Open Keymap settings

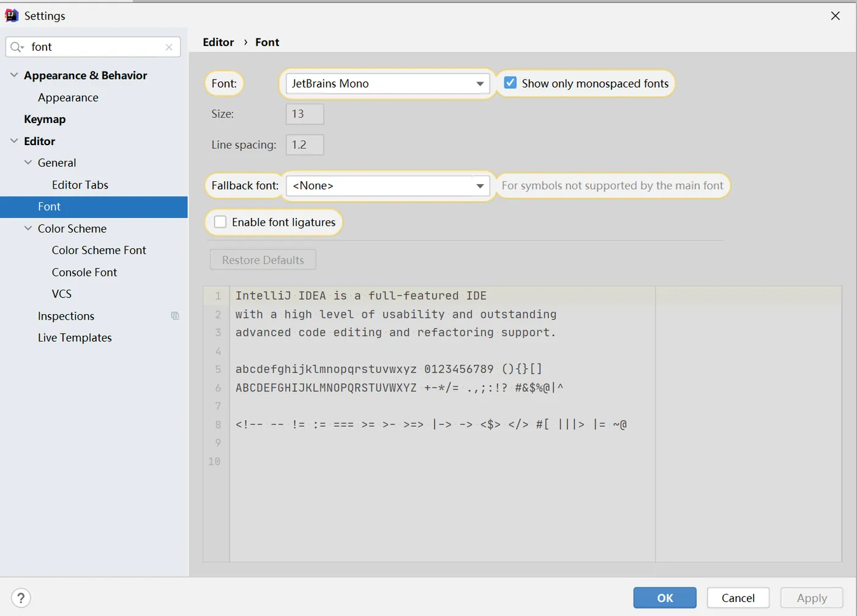[45, 119]
